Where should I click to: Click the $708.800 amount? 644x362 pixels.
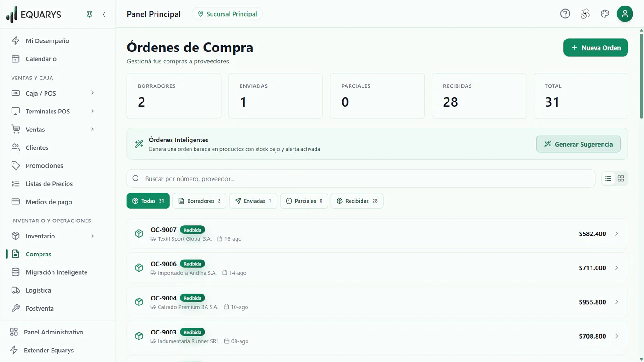pyautogui.click(x=592, y=336)
